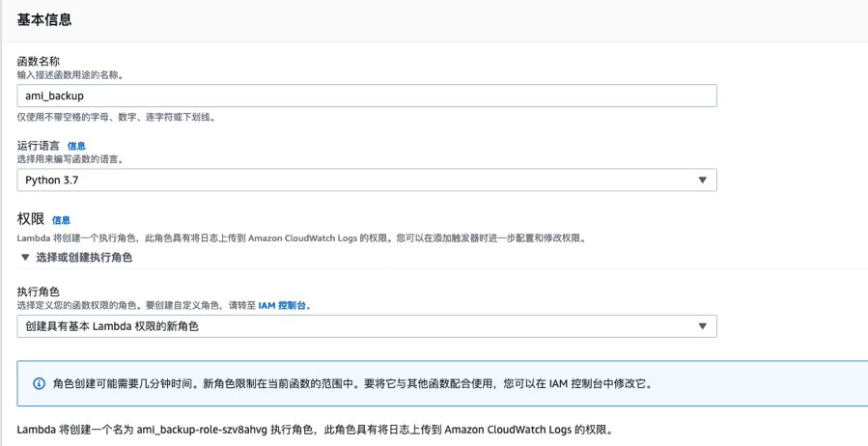The width and height of the screenshot is (868, 446).
Task: Click the arrow icon on the Python 3.7 selector
Action: point(702,181)
